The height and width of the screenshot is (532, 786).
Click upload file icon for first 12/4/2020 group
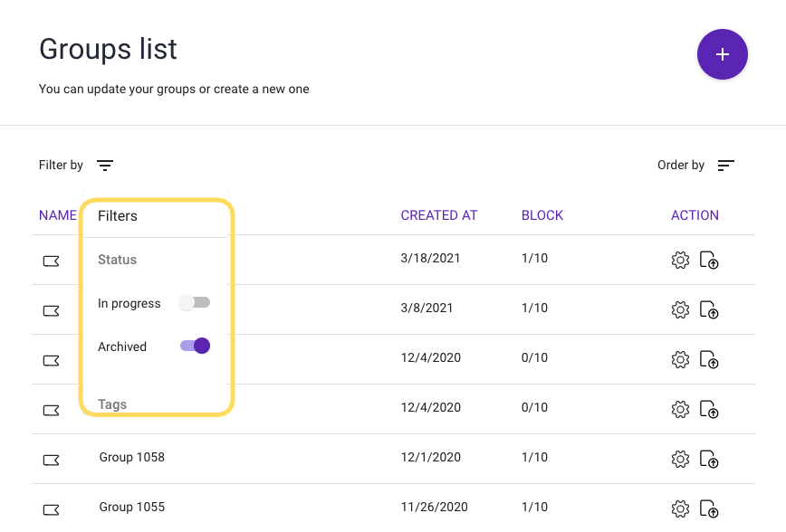(x=710, y=360)
